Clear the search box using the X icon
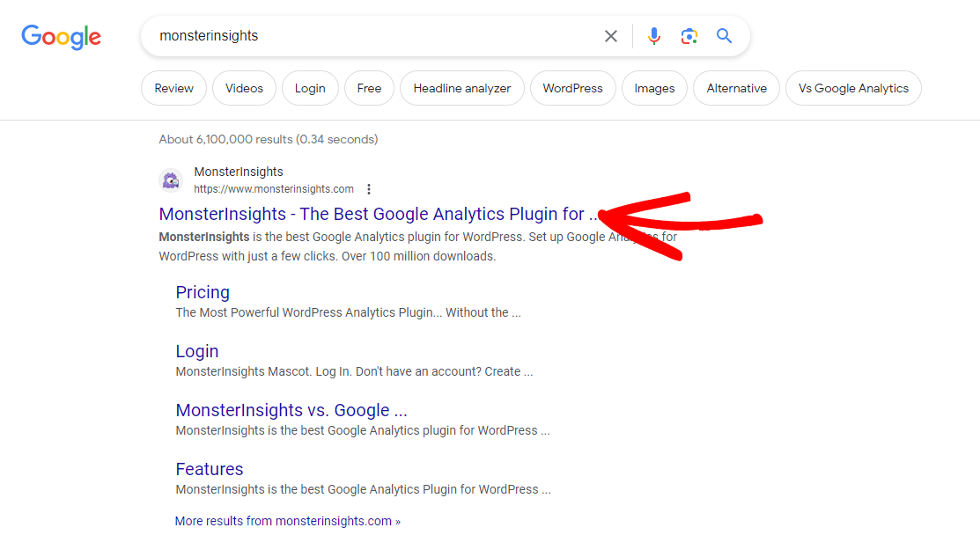 coord(610,36)
